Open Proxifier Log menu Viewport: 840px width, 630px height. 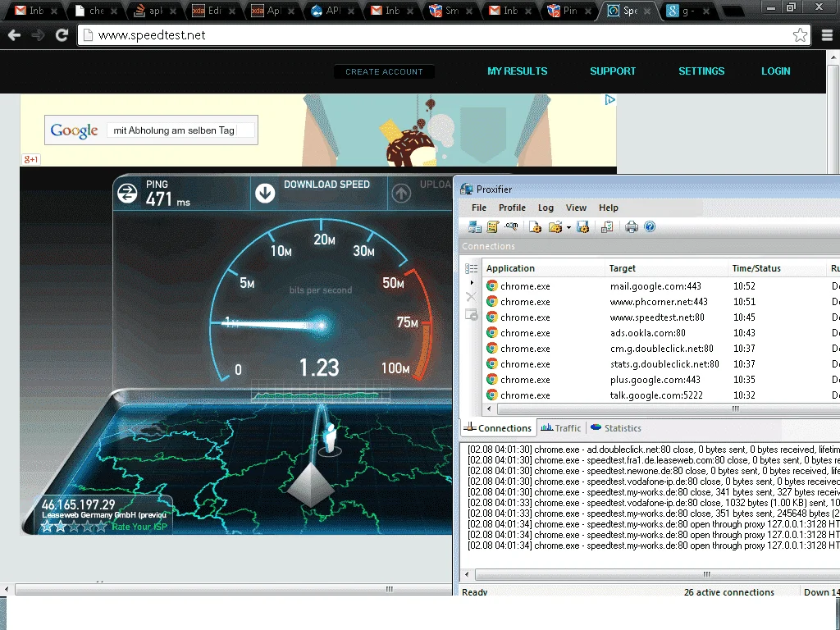(x=546, y=208)
